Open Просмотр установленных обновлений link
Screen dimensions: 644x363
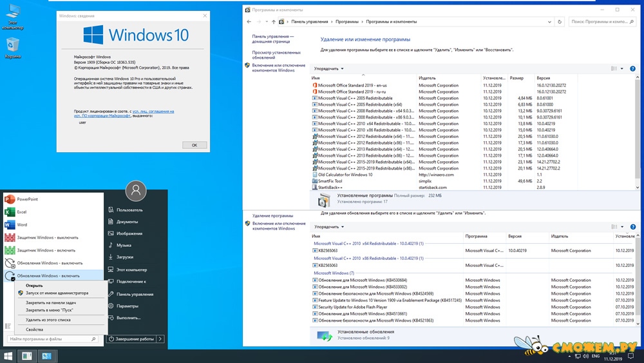click(276, 55)
